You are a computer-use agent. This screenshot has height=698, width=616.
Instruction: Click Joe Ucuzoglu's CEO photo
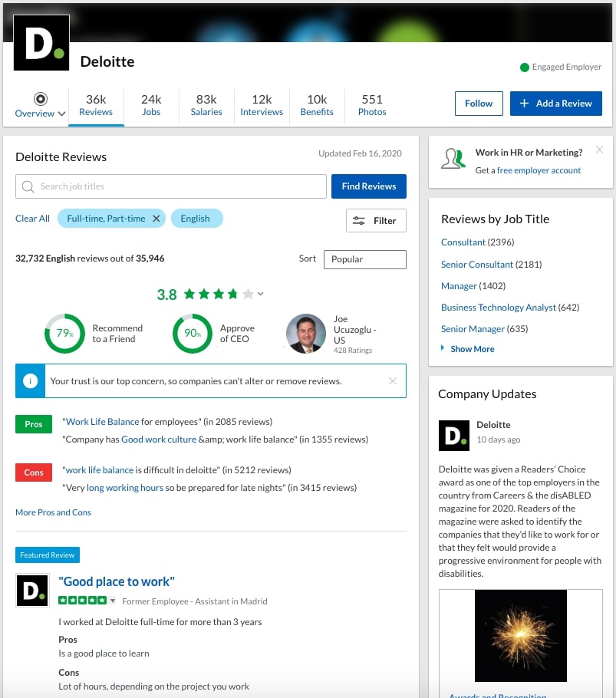click(x=306, y=334)
